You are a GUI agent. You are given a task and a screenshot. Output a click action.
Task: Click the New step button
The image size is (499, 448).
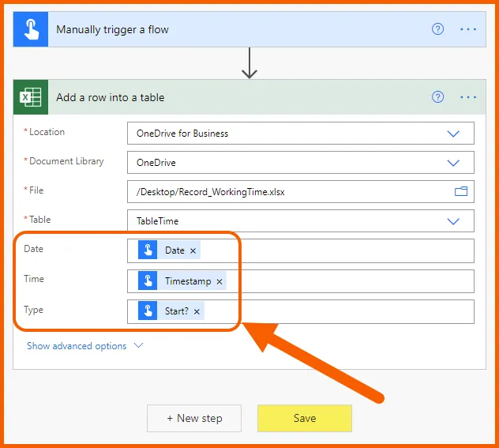pyautogui.click(x=194, y=418)
